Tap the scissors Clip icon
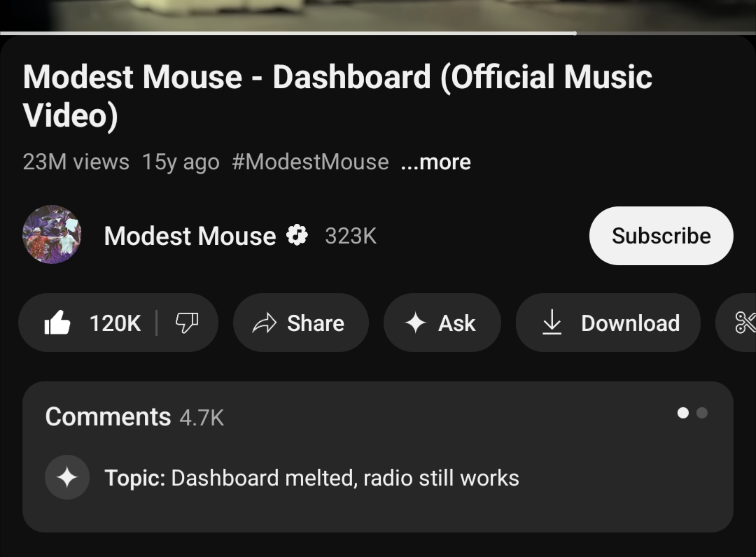 745,323
